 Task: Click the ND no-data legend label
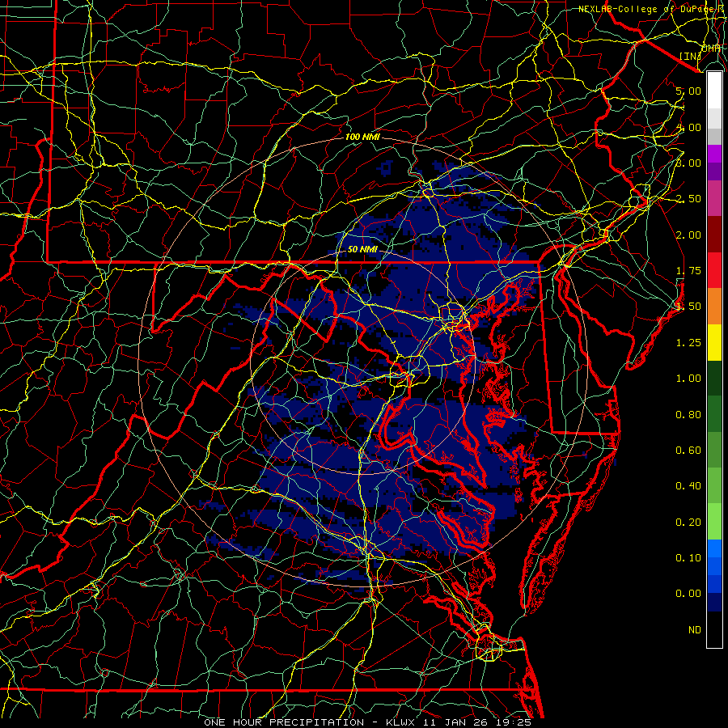coord(695,630)
